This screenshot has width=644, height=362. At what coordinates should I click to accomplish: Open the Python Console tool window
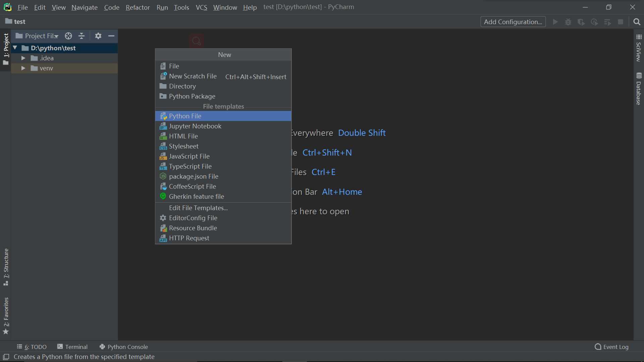(124, 347)
